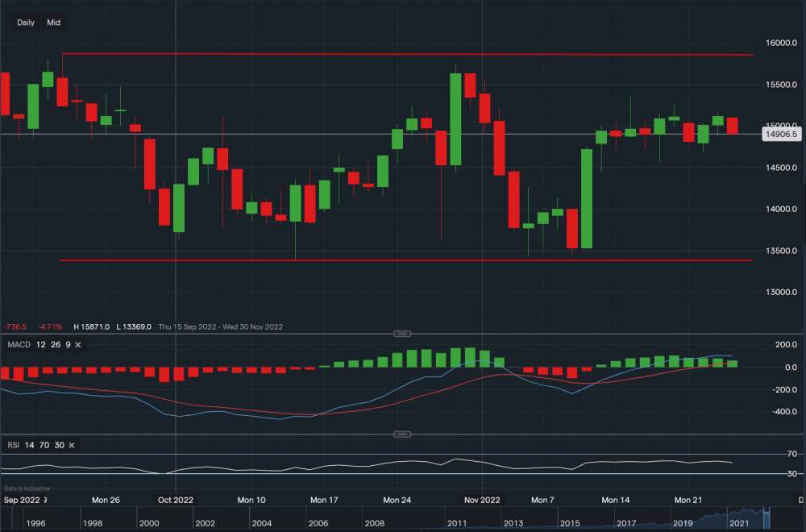This screenshot has width=806, height=532.
Task: Click the large green candle before Mon 14
Action: point(587,198)
